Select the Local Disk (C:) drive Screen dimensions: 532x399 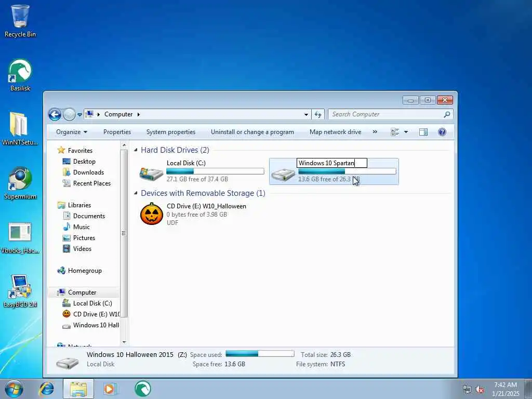pyautogui.click(x=202, y=171)
